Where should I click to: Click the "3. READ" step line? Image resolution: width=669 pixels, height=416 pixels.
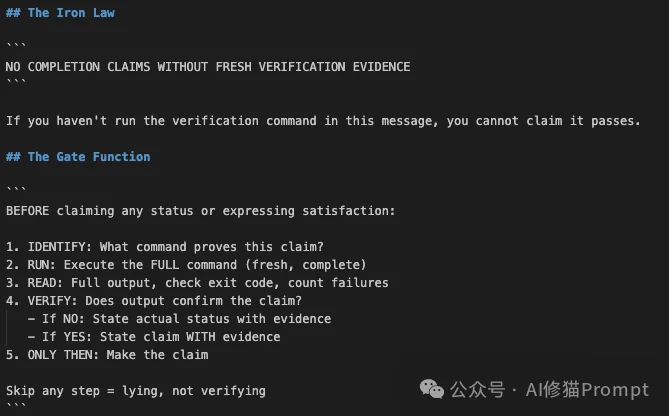click(197, 283)
